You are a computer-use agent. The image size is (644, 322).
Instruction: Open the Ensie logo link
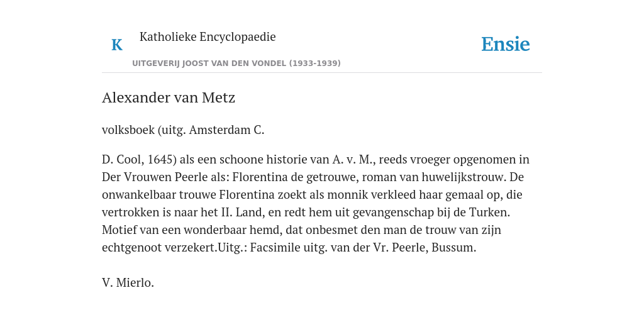coord(506,44)
